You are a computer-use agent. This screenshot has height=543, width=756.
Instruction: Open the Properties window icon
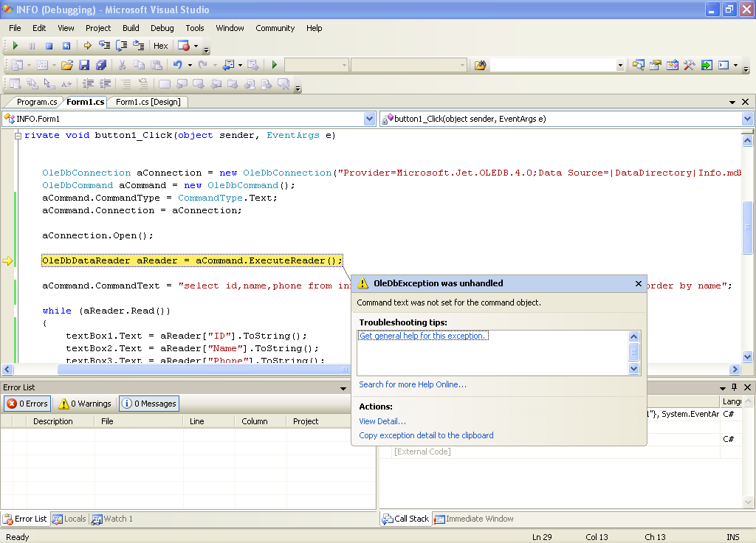(656, 65)
